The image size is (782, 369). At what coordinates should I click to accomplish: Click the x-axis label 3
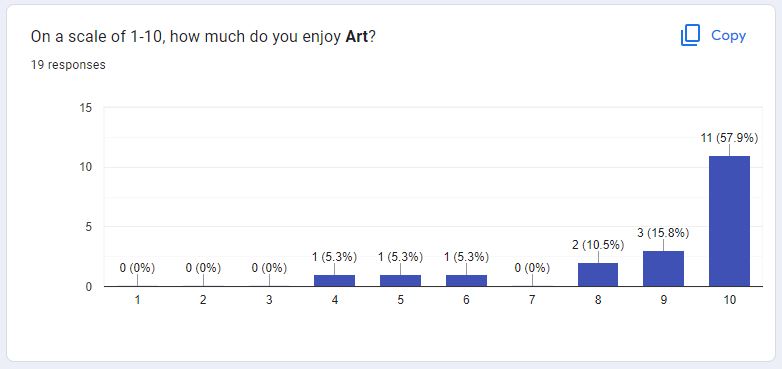(x=269, y=300)
